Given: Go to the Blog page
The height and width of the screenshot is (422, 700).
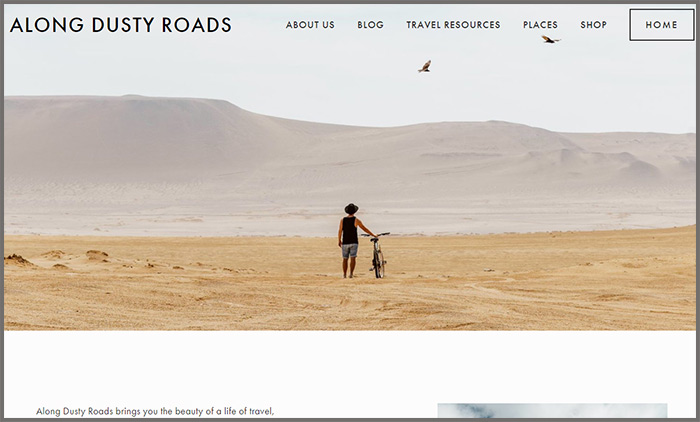Looking at the screenshot, I should 371,25.
